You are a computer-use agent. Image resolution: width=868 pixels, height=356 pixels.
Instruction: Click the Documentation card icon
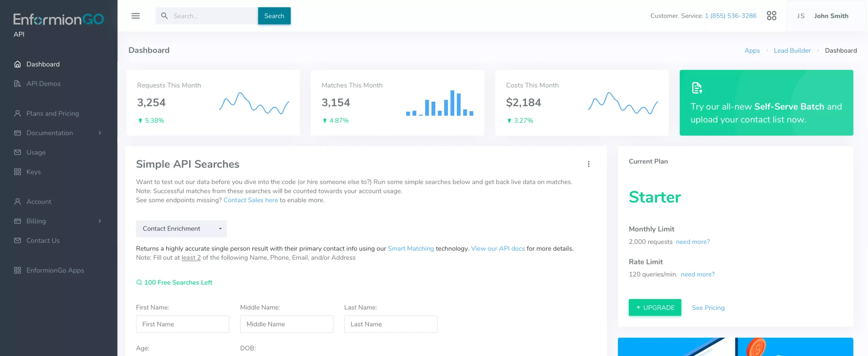(x=18, y=133)
